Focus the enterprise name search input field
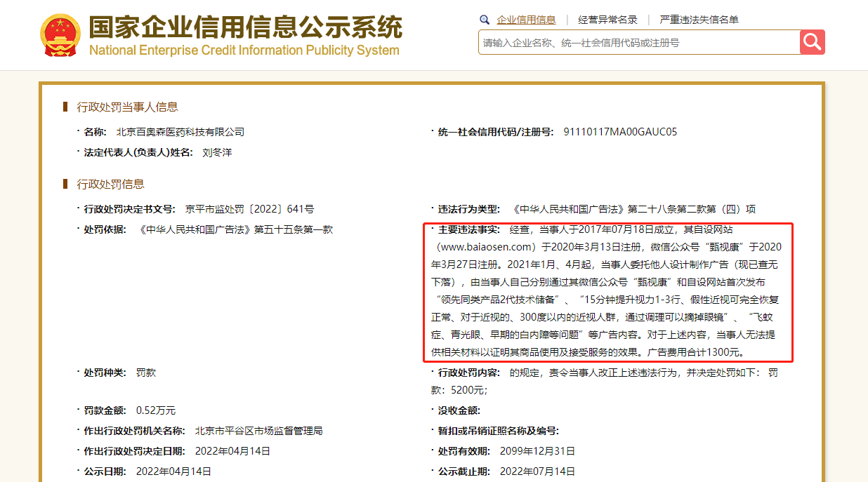Viewport: 868px width, 482px height. pyautogui.click(x=639, y=42)
